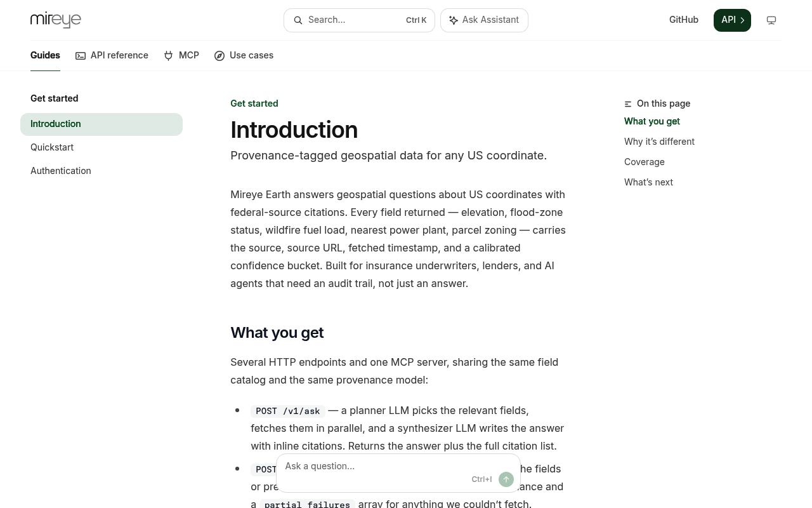Image resolution: width=812 pixels, height=508 pixels.
Task: Click the search magnifier icon
Action: [298, 20]
